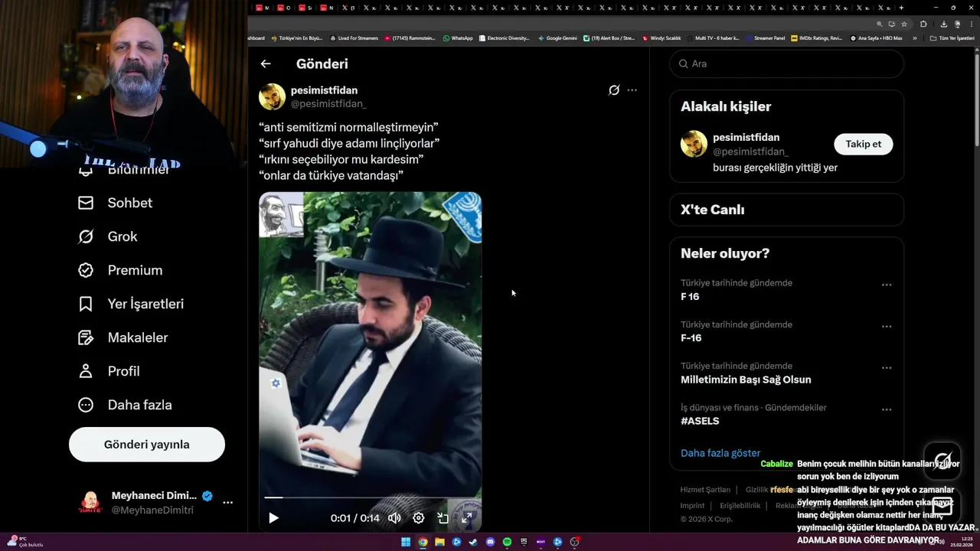Open a new browser tab
This screenshot has width=980, height=551.
[902, 7]
